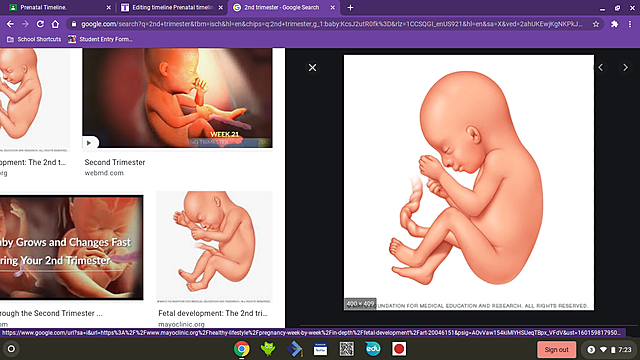Click the address bar URL
This screenshot has height=360, width=640.
click(331, 24)
